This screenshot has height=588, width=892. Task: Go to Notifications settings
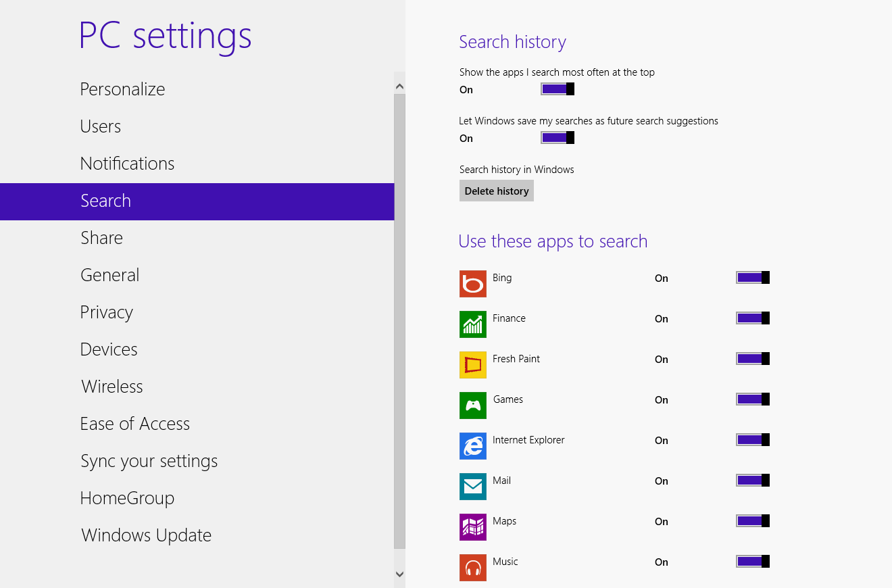coord(197,164)
